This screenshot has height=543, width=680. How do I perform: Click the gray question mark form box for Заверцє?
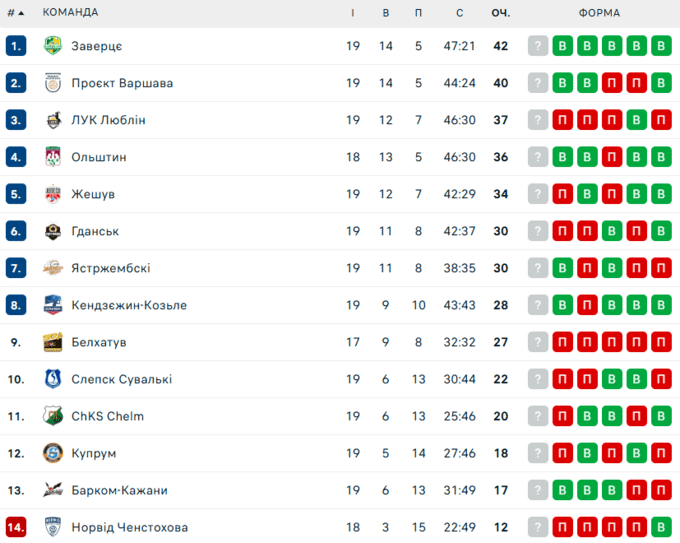[539, 46]
